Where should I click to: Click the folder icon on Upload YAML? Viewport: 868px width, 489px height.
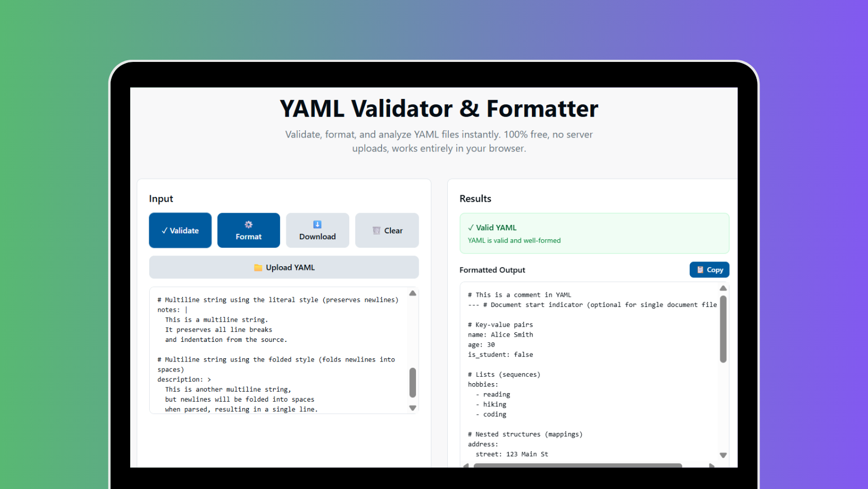click(x=258, y=267)
